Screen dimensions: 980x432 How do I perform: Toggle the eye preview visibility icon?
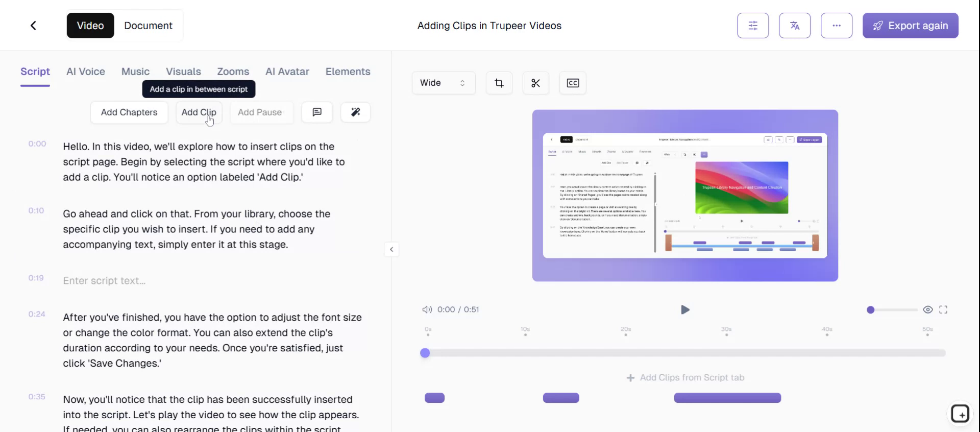[928, 309]
